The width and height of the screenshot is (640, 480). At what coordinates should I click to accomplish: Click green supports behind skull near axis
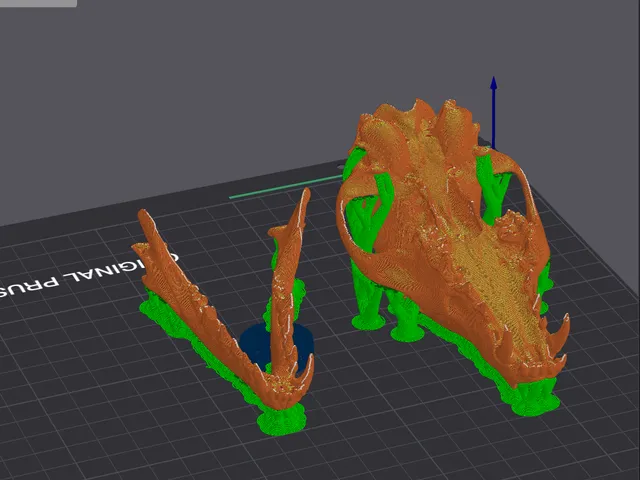pos(493,188)
